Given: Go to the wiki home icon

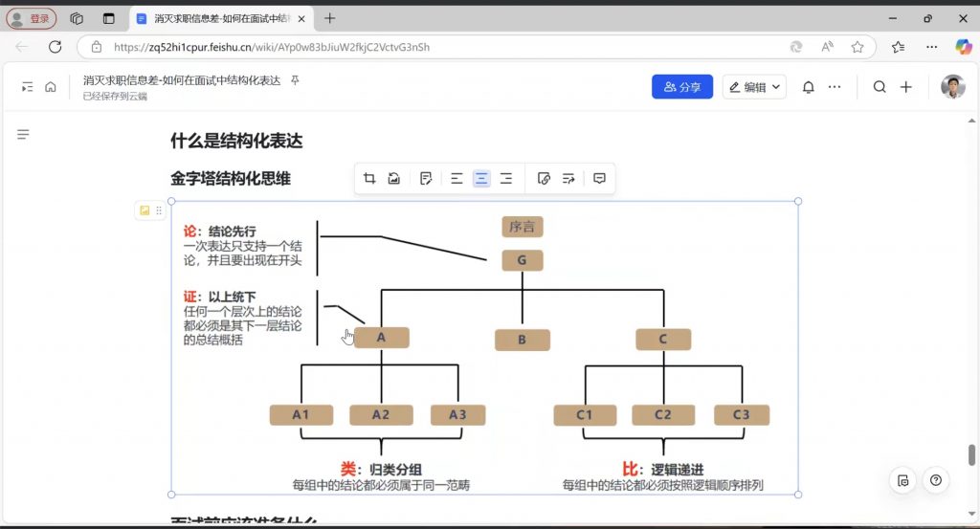Looking at the screenshot, I should click(x=51, y=87).
